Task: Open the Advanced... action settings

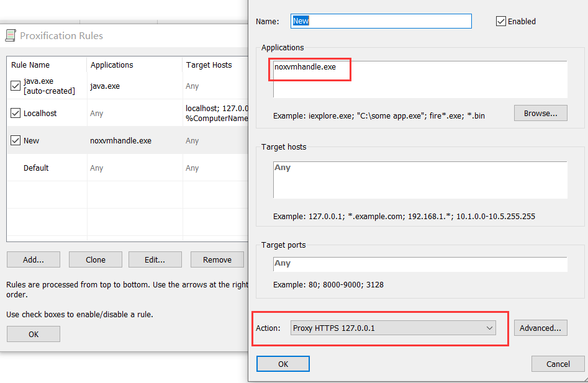Action: click(x=540, y=328)
